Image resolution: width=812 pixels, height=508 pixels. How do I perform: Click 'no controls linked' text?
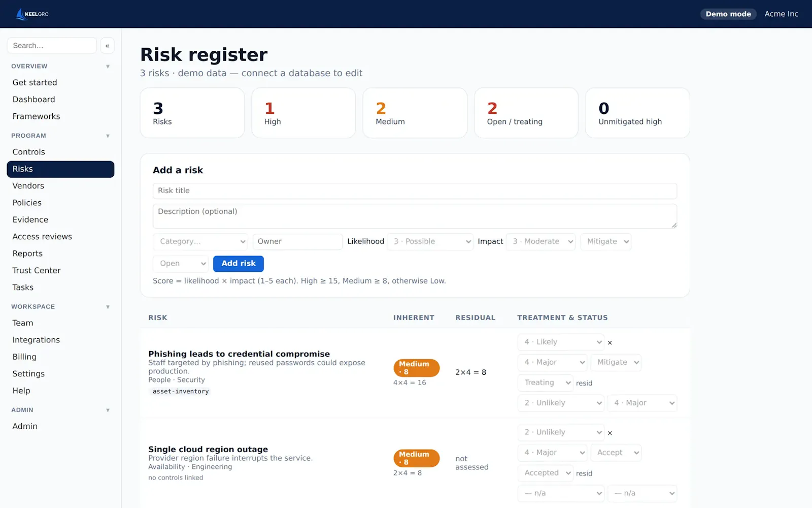[176, 478]
